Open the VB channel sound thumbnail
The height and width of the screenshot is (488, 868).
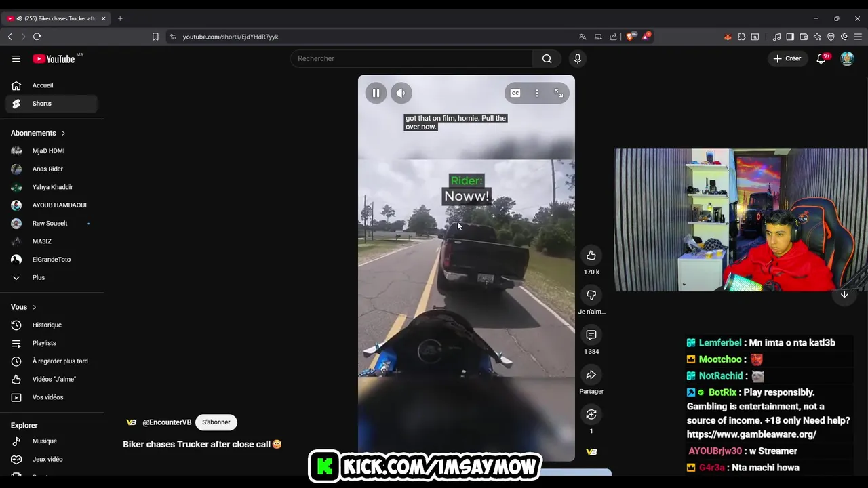591,452
